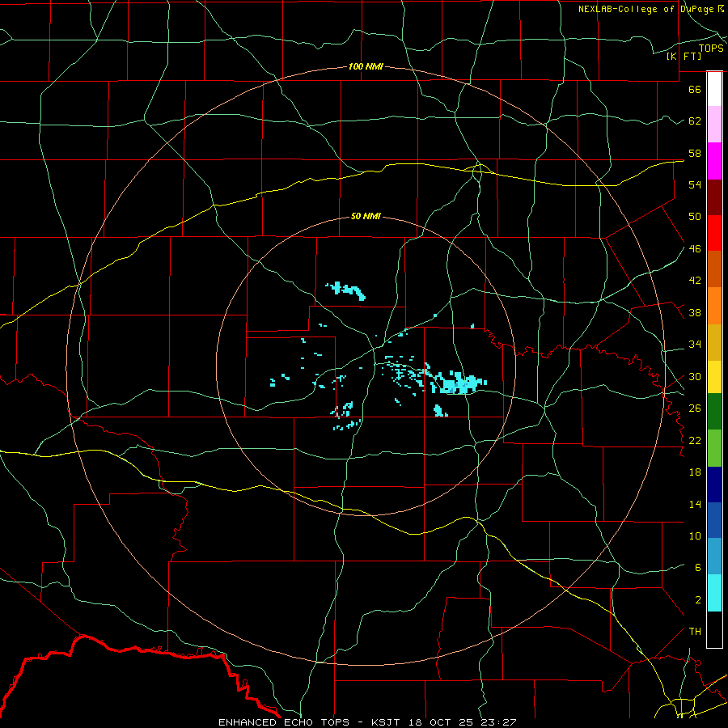Click the dark maroon color scale swatch
728x728 pixels.
pos(714,197)
